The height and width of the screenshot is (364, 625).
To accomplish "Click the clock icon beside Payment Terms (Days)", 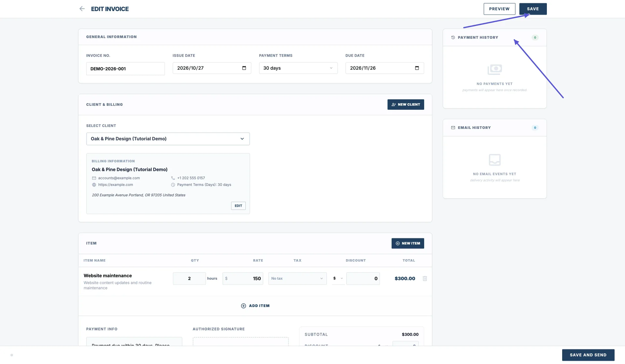I will 173,185.
